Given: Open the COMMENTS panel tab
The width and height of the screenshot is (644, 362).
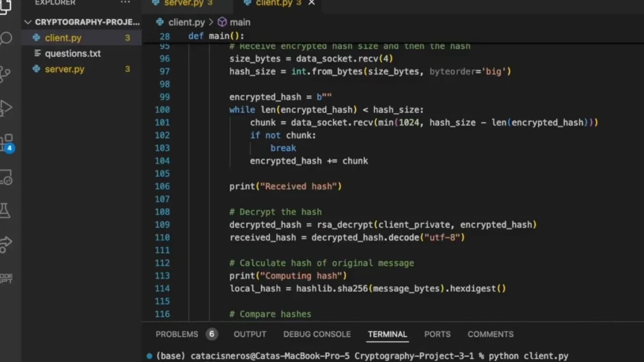Looking at the screenshot, I should pyautogui.click(x=491, y=334).
